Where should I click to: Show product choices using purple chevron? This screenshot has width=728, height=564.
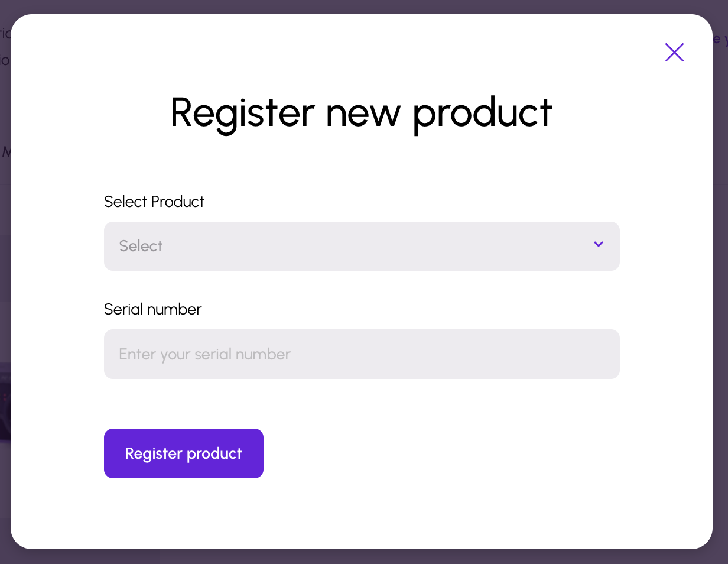(599, 244)
